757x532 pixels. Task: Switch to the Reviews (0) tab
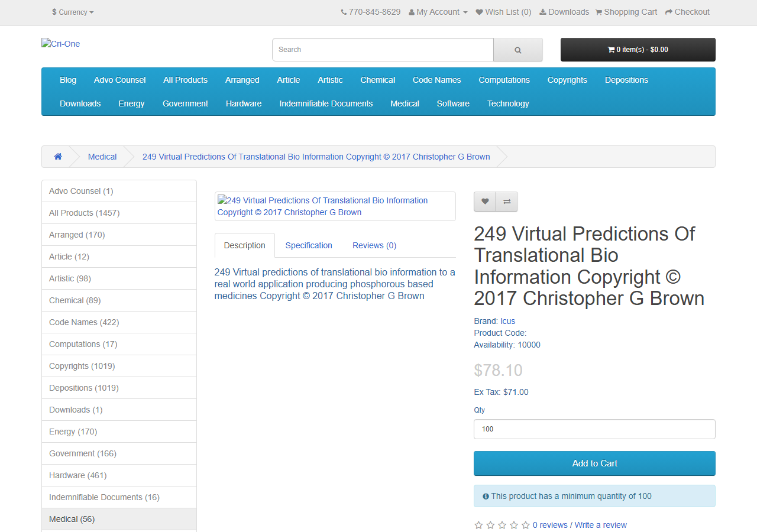point(374,245)
